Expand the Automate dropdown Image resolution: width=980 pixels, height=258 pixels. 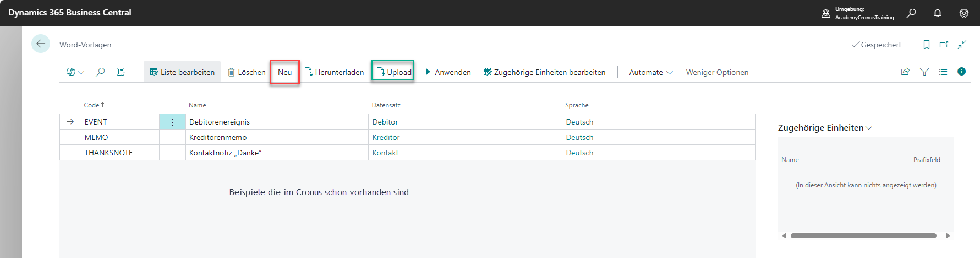tap(651, 72)
